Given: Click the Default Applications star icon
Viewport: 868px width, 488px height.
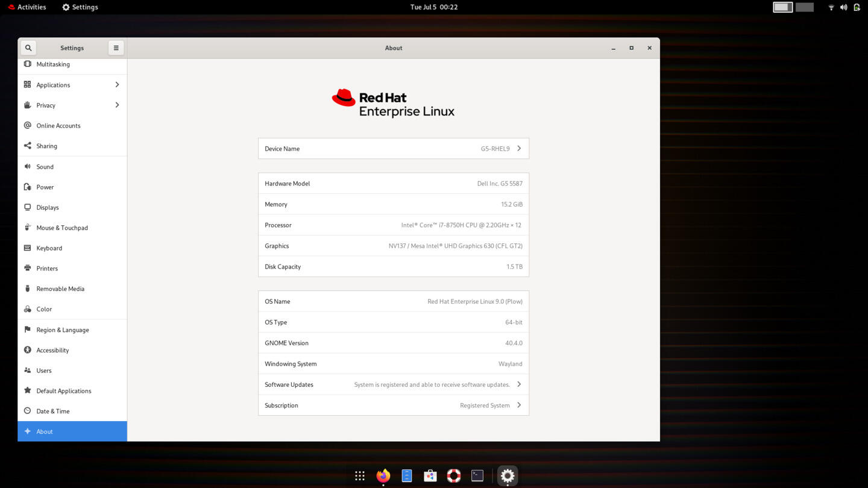Looking at the screenshot, I should 27,390.
